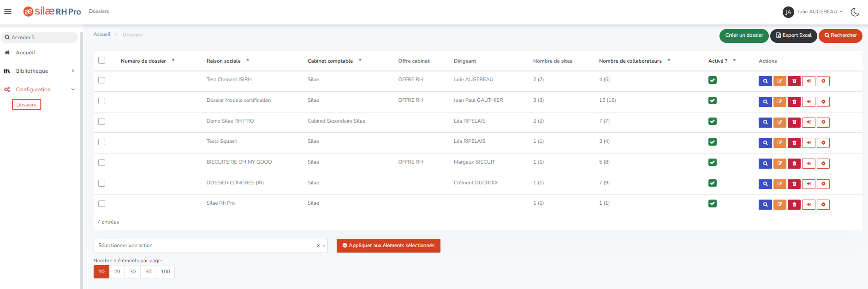This screenshot has height=289, width=868.
Task: Open the hamburger menu icon
Action: [x=8, y=11]
